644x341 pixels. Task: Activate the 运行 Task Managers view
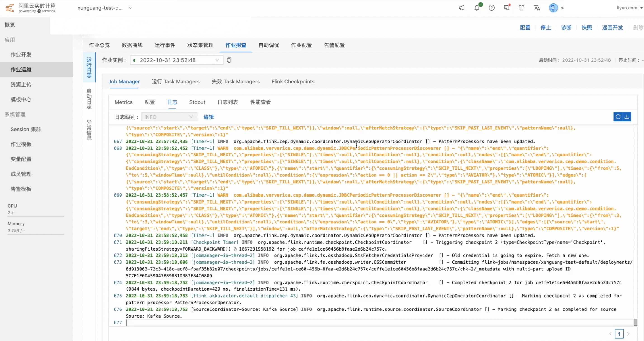175,81
